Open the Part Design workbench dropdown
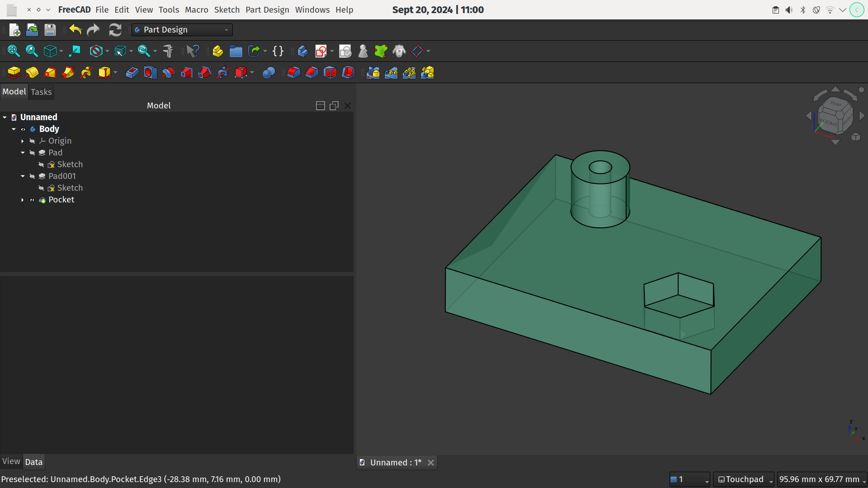Viewport: 868px width, 488px height. point(182,30)
